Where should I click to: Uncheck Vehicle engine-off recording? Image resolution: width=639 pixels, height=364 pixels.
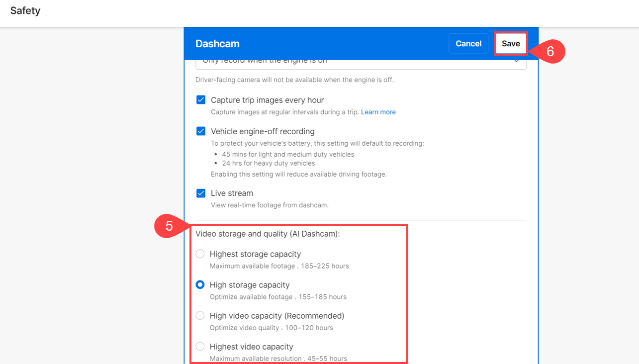click(201, 131)
